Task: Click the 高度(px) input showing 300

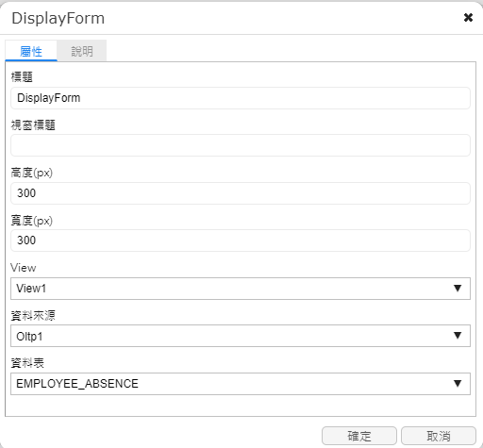Action: pos(241,193)
